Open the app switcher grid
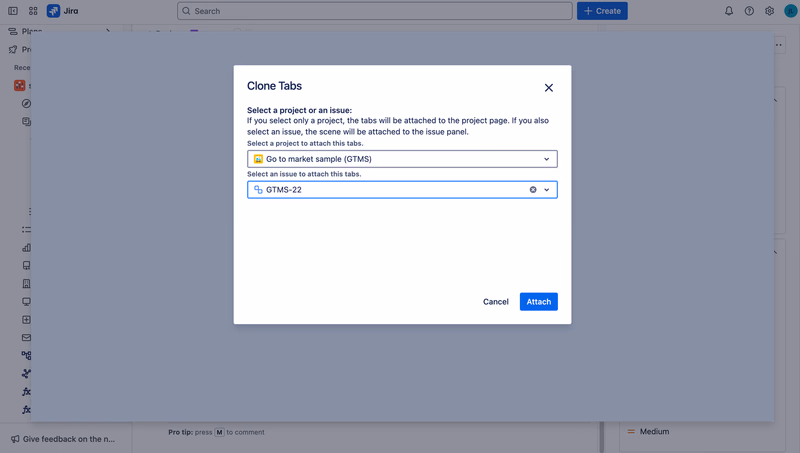The width and height of the screenshot is (800, 453). (33, 11)
